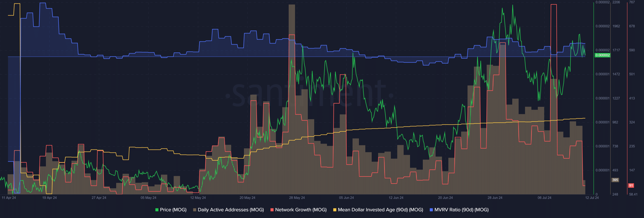Select the 05 May 24 date label
Viewport: 644px width, 218px height.
148,198
